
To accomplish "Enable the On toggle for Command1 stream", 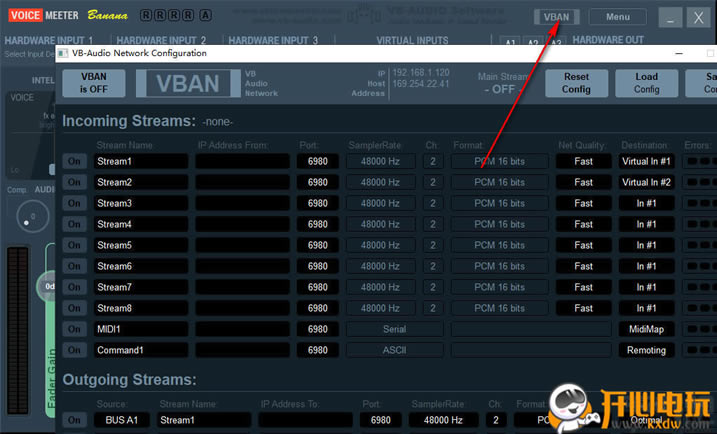I will (74, 350).
